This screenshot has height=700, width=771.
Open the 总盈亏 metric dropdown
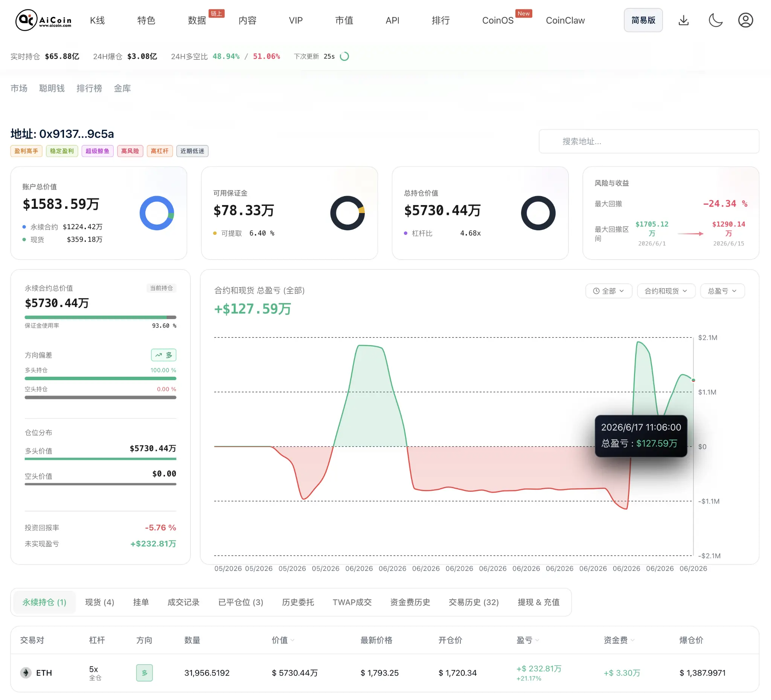(722, 291)
